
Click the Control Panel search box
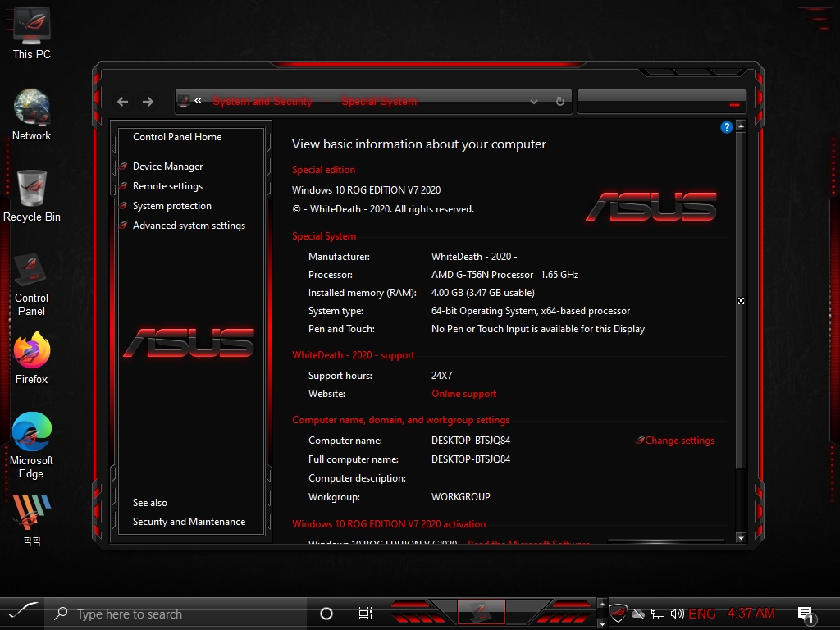[x=662, y=101]
